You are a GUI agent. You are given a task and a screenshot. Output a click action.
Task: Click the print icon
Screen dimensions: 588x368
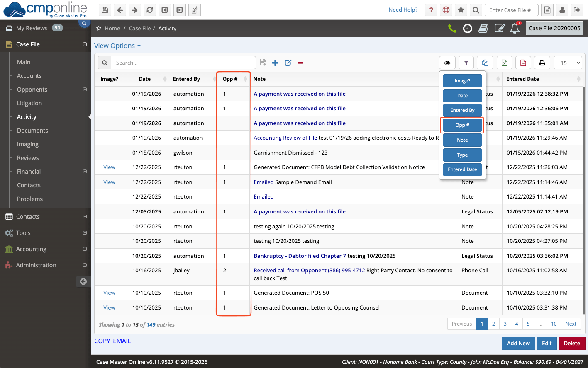coord(542,63)
